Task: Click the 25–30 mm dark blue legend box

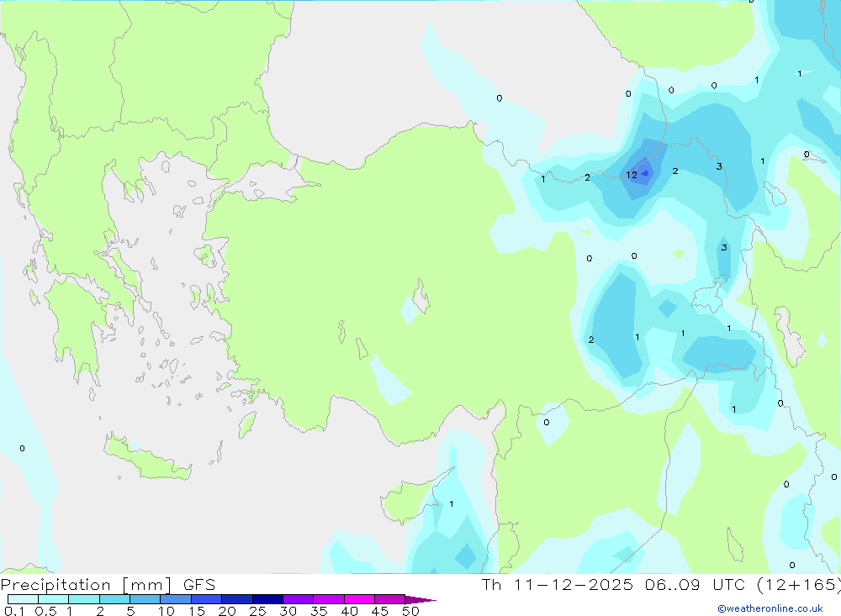Action: [267, 599]
